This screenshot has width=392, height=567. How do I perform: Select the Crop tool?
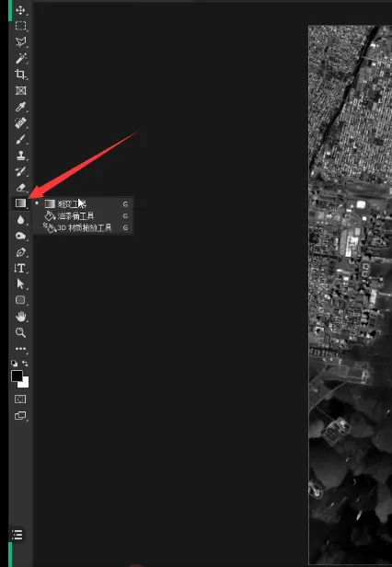click(x=20, y=75)
